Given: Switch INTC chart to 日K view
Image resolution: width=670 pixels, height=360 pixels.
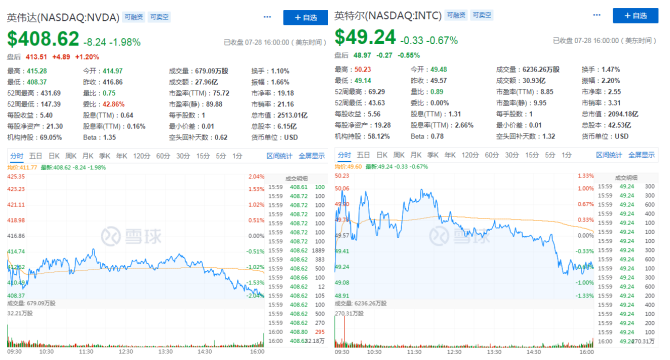Looking at the screenshot, I should [x=382, y=155].
